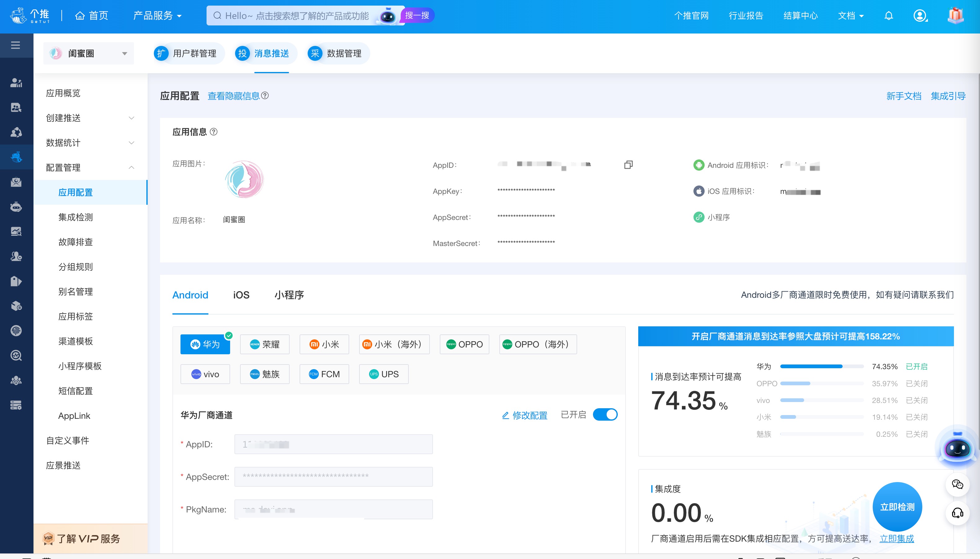Switch to the iOS tab
Image resolution: width=980 pixels, height=559 pixels.
[241, 295]
